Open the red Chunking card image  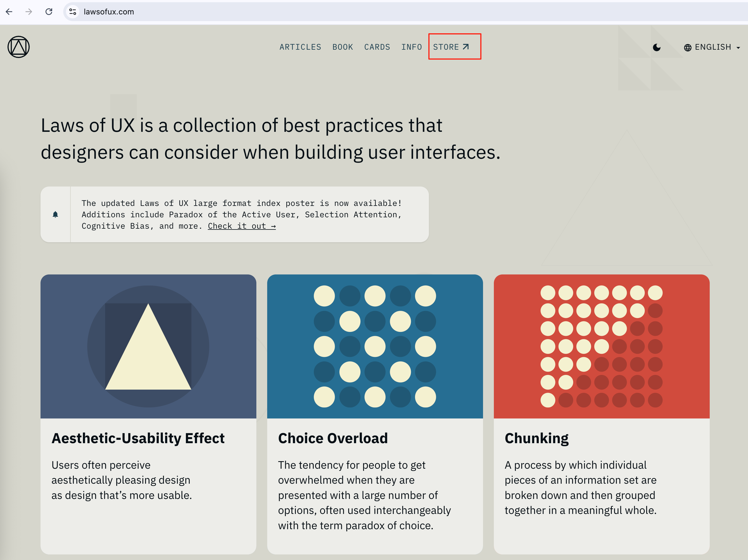pyautogui.click(x=602, y=346)
